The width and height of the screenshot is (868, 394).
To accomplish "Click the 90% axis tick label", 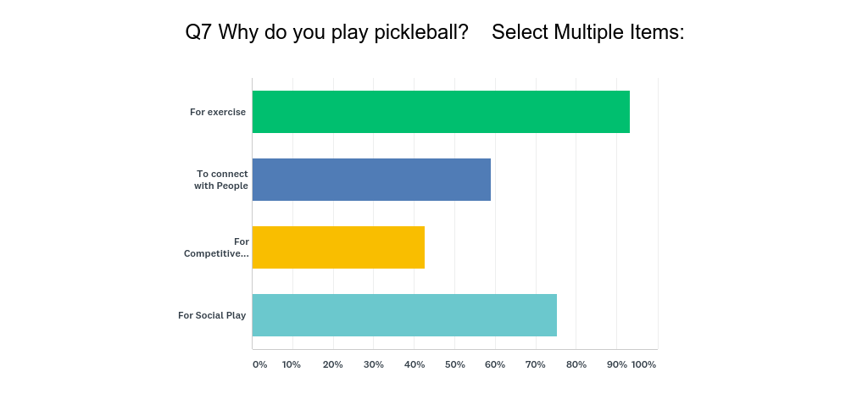I will (616, 364).
